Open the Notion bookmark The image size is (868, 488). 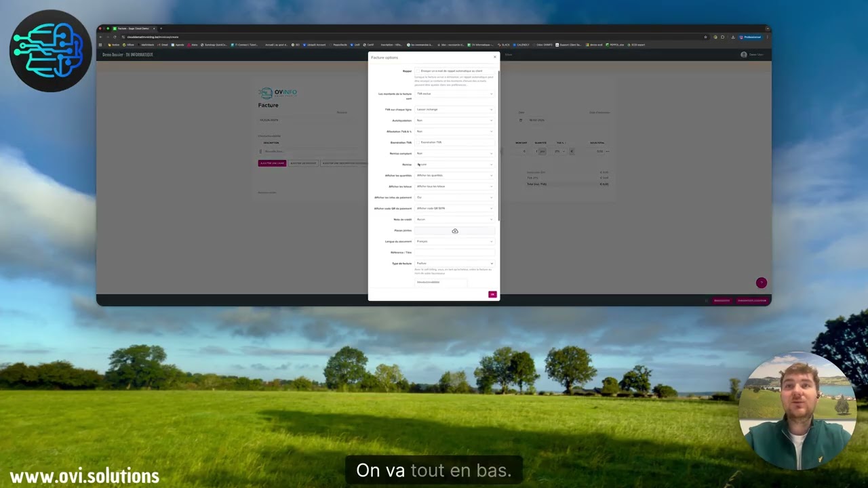pos(114,45)
